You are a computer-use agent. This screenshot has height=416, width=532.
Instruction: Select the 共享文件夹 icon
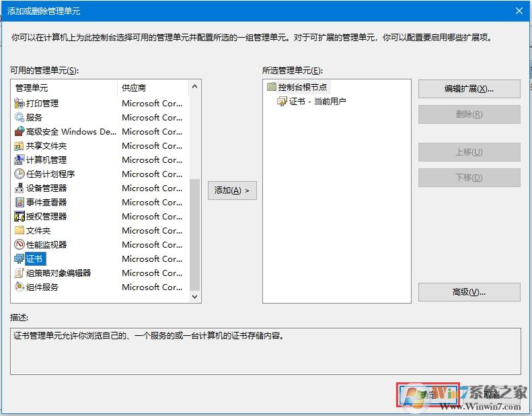(x=20, y=145)
